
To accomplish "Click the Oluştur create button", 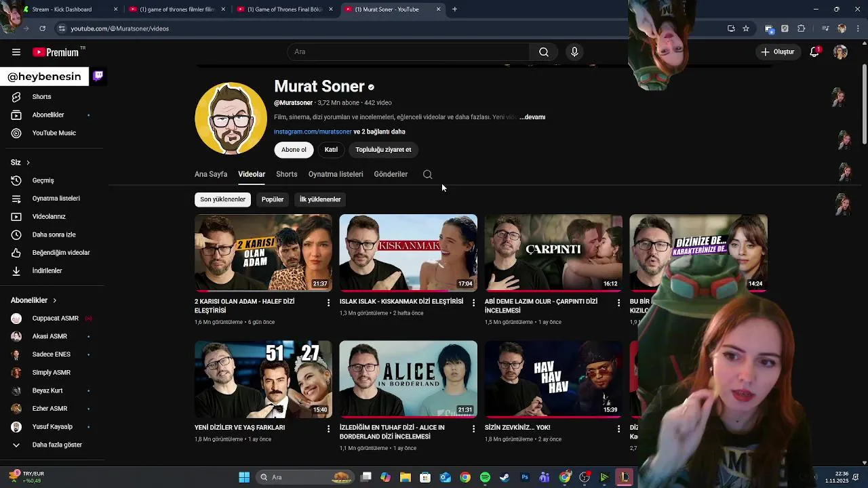I will pyautogui.click(x=777, y=52).
